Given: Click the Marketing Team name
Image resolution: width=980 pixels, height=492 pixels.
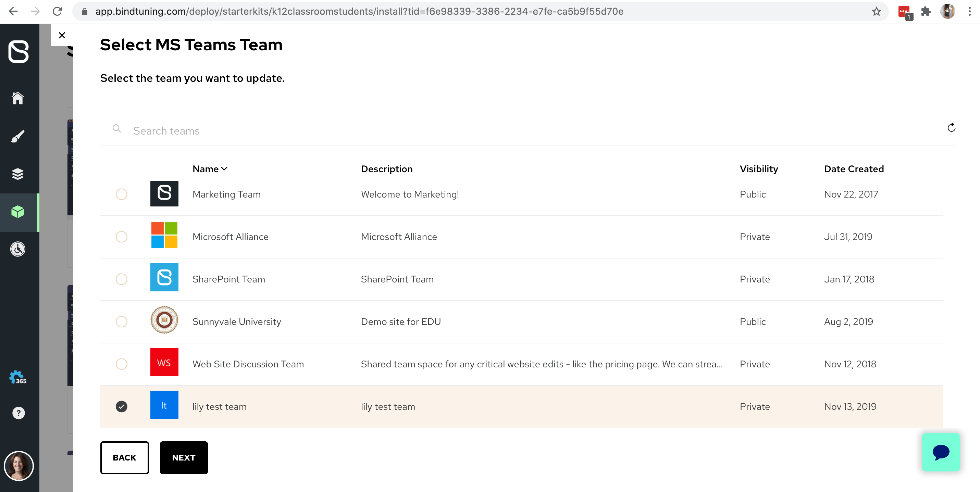Looking at the screenshot, I should tap(226, 194).
